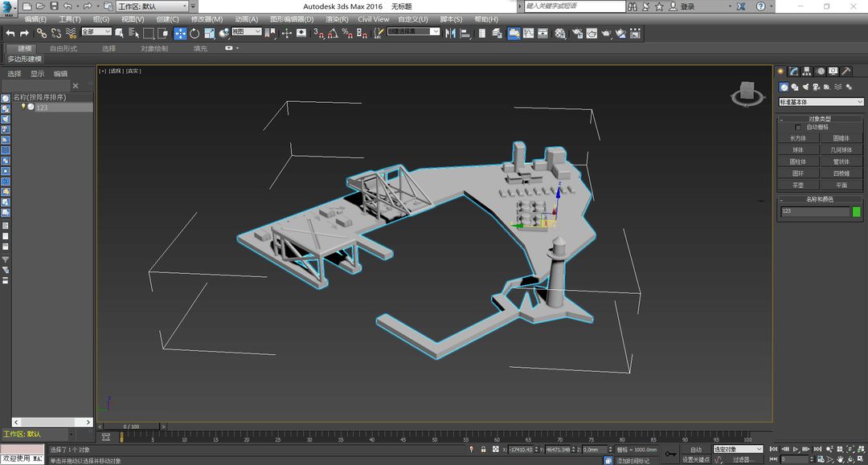Toggle selection lock padlock icon
Viewport: 868px width, 465px height.
(483, 450)
